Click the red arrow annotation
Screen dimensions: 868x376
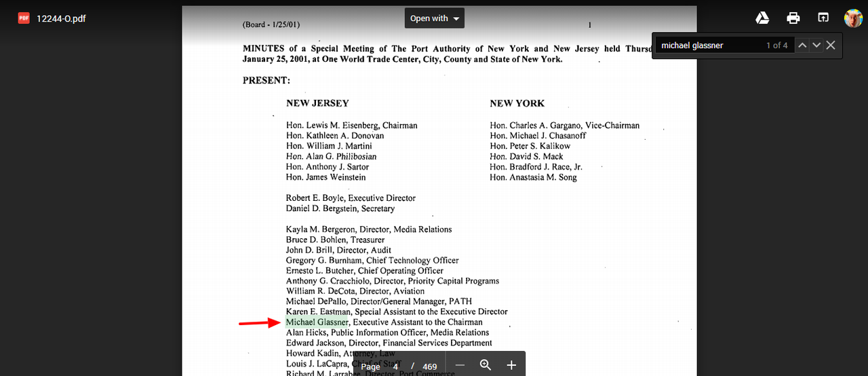click(260, 323)
